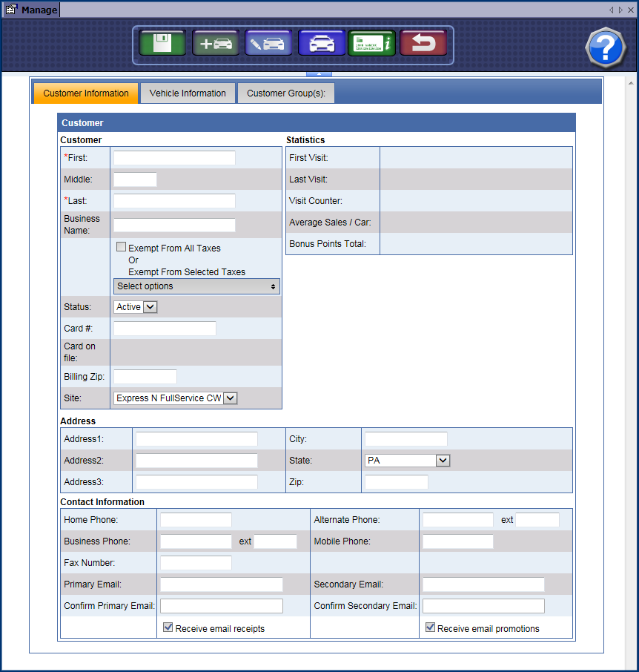Click the blue car vehicle icon
639x672 pixels.
click(x=321, y=43)
